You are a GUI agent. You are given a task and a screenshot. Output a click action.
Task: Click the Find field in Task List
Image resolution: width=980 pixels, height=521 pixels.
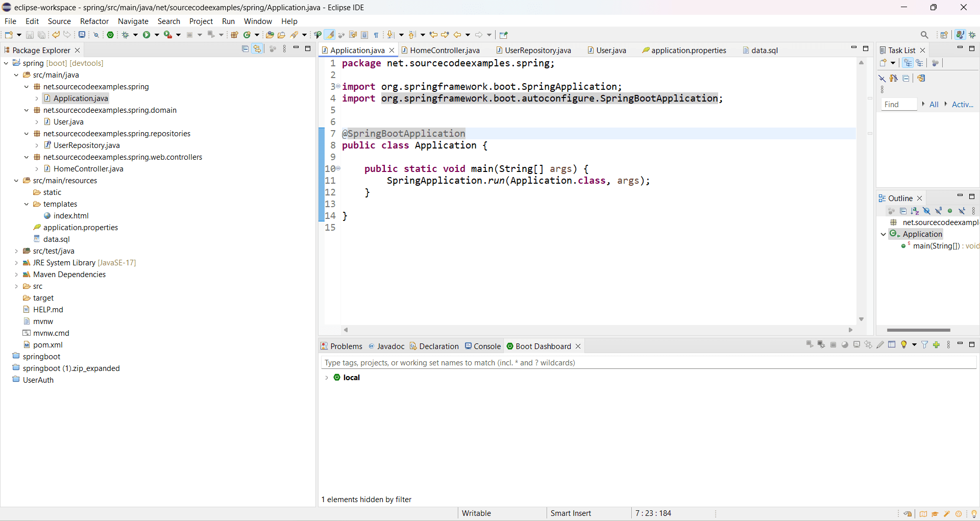point(899,104)
